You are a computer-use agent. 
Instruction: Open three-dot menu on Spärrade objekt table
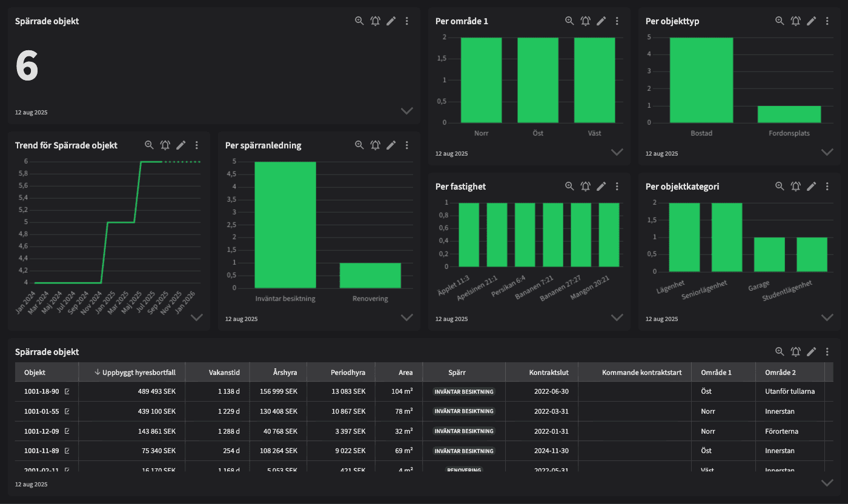point(827,351)
